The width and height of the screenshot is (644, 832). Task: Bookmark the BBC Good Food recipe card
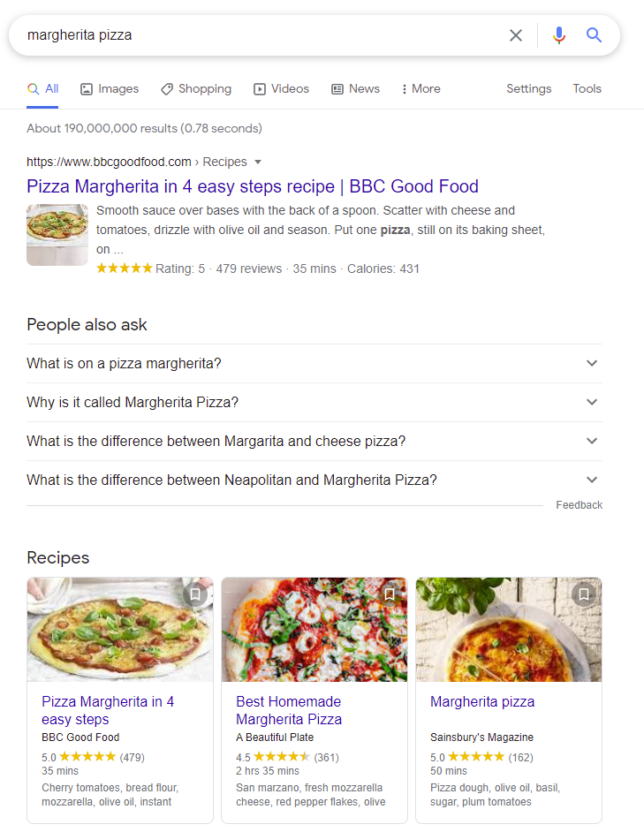click(195, 594)
